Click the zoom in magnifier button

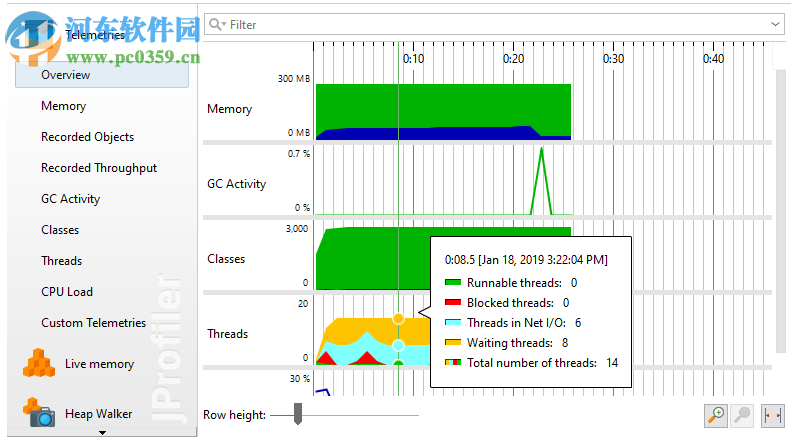[x=715, y=415]
